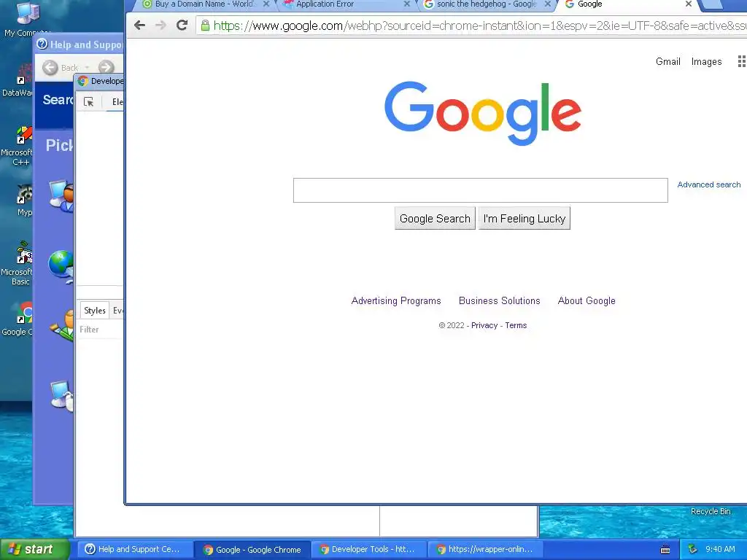Open the Windows start menu

[x=34, y=549]
